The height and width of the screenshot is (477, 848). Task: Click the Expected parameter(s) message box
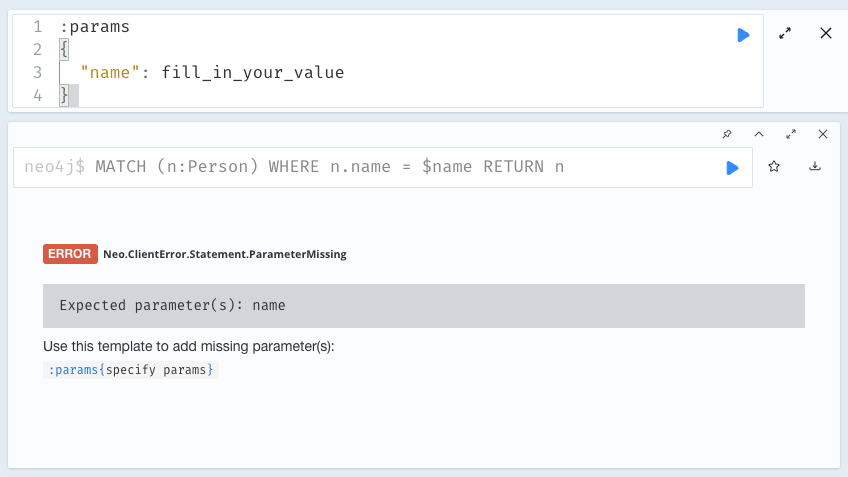coord(423,305)
